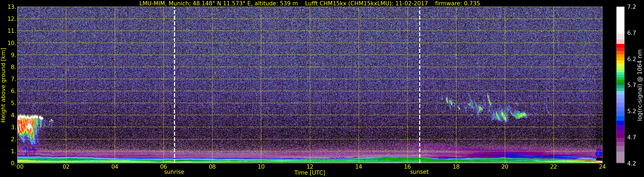This screenshot has width=644, height=177.
Task: Click the y-axis tick label '12.'
Action: point(12,19)
